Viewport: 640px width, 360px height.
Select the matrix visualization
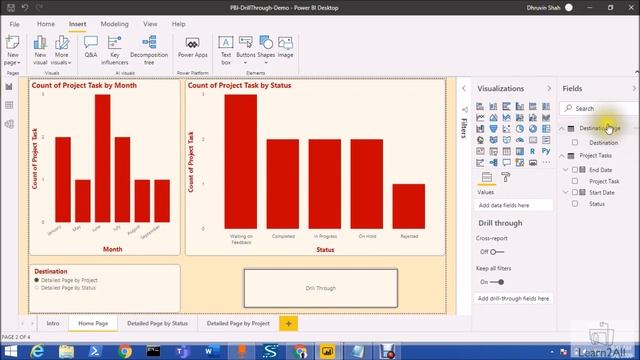pyautogui.click(x=520, y=151)
